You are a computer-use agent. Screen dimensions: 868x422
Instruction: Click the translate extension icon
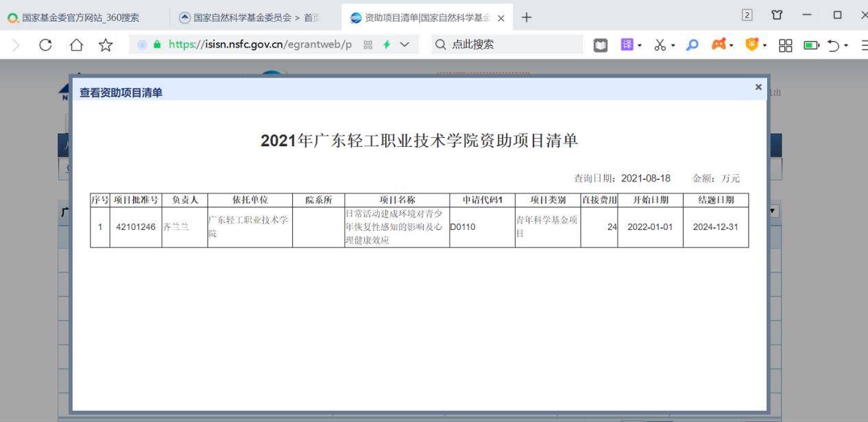coord(627,45)
